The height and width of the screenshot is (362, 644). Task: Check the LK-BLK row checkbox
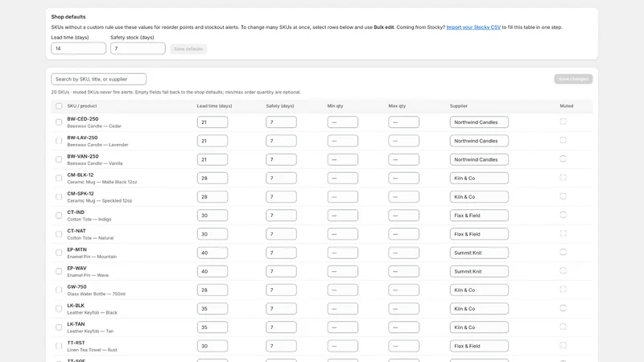[x=59, y=309]
